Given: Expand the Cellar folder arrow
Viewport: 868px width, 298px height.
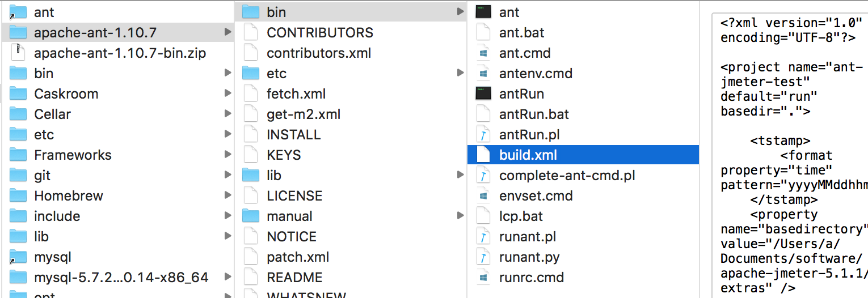Looking at the screenshot, I should pyautogui.click(x=227, y=114).
